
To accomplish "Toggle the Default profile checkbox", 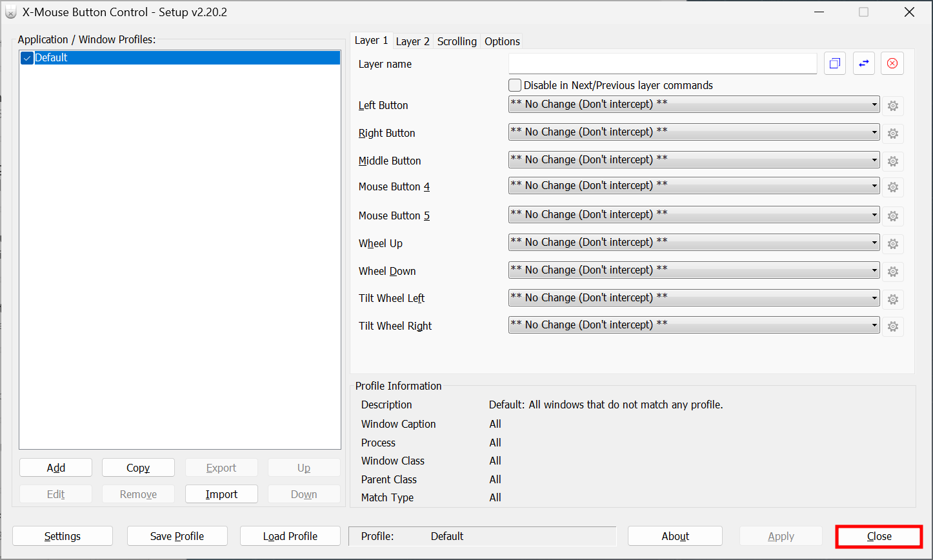I will click(x=27, y=58).
